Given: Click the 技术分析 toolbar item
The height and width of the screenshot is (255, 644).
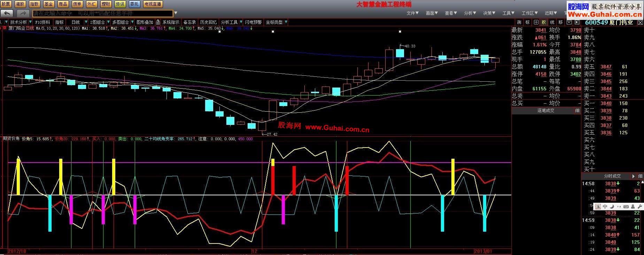Looking at the screenshot, I should tap(18, 22).
